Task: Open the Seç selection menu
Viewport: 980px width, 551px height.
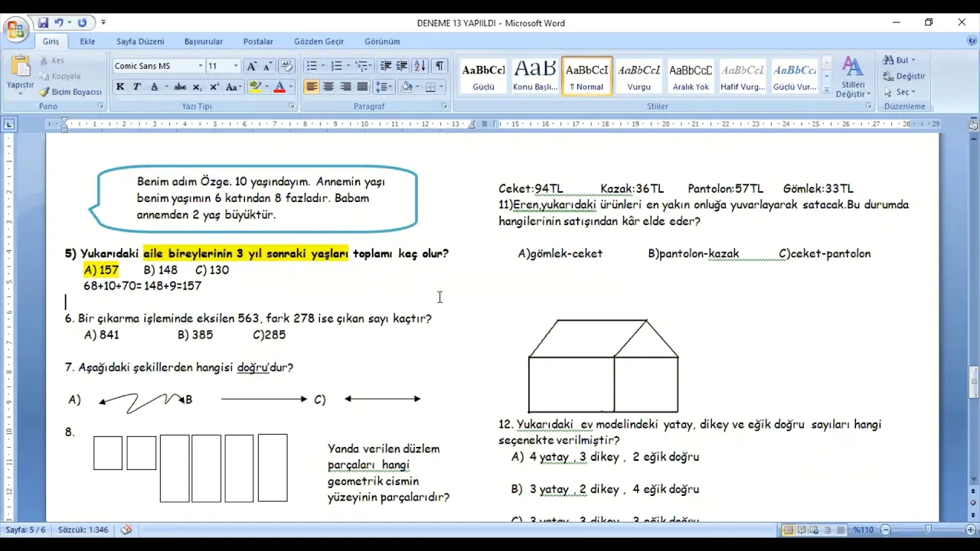Action: coord(900,92)
